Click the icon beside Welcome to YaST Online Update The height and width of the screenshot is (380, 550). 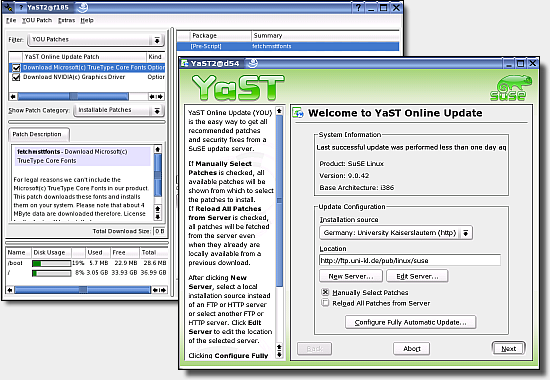[298, 113]
